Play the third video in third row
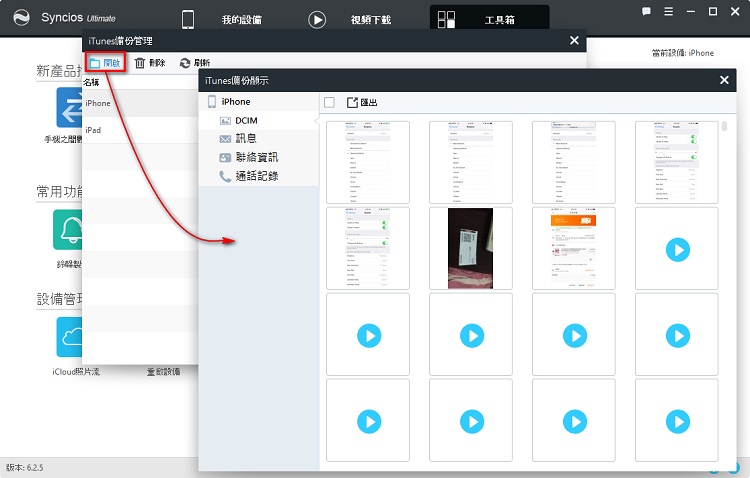 [x=575, y=336]
